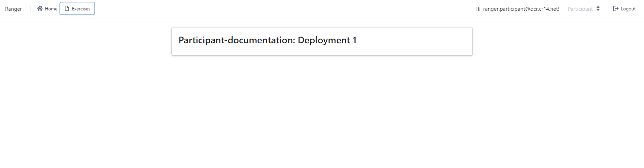Viewport: 644px width, 168px height.
Task: Click the double-caret icon beside Participant
Action: coord(598,8)
